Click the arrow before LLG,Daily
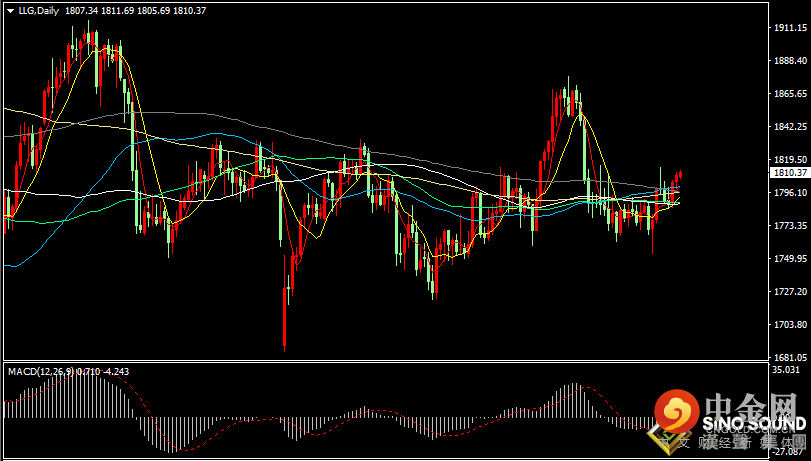 [9, 10]
